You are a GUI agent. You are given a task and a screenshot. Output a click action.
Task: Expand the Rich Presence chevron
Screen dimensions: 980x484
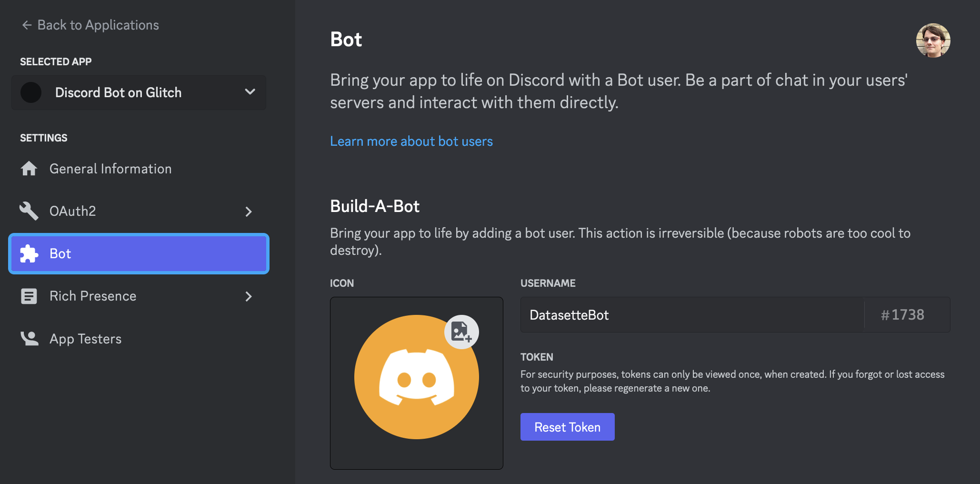pyautogui.click(x=248, y=297)
